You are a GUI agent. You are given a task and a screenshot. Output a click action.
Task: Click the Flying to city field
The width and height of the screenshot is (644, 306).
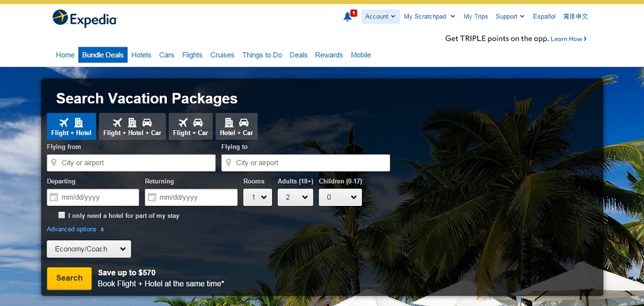point(306,163)
